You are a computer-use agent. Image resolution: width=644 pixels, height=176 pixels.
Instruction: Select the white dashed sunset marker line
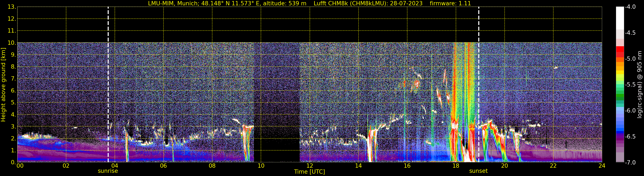[479, 85]
